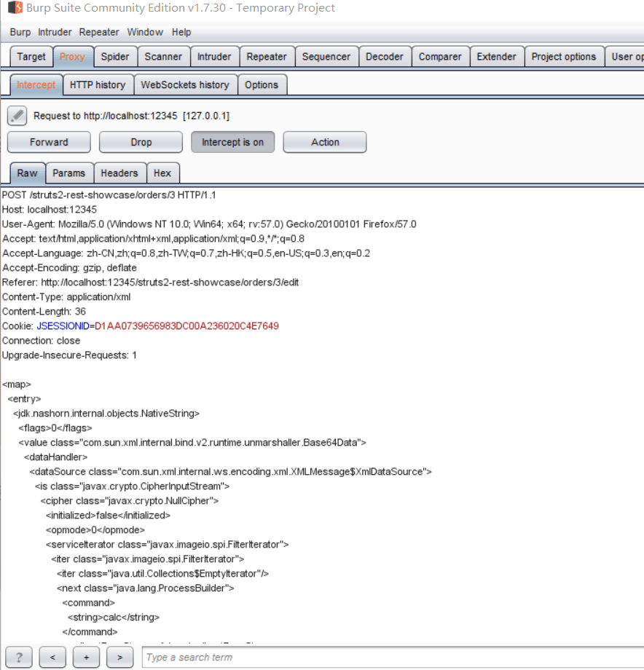Click the POST request line text
Image resolution: width=644 pixels, height=670 pixels.
109,195
